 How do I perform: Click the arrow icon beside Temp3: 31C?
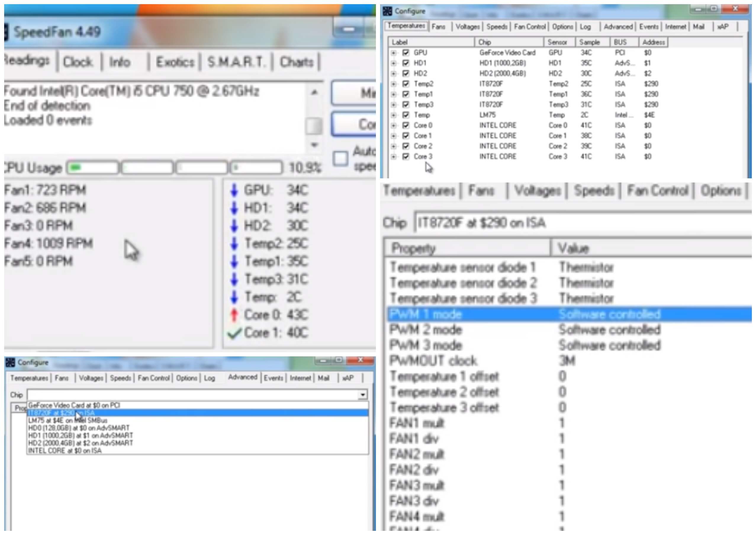234,279
